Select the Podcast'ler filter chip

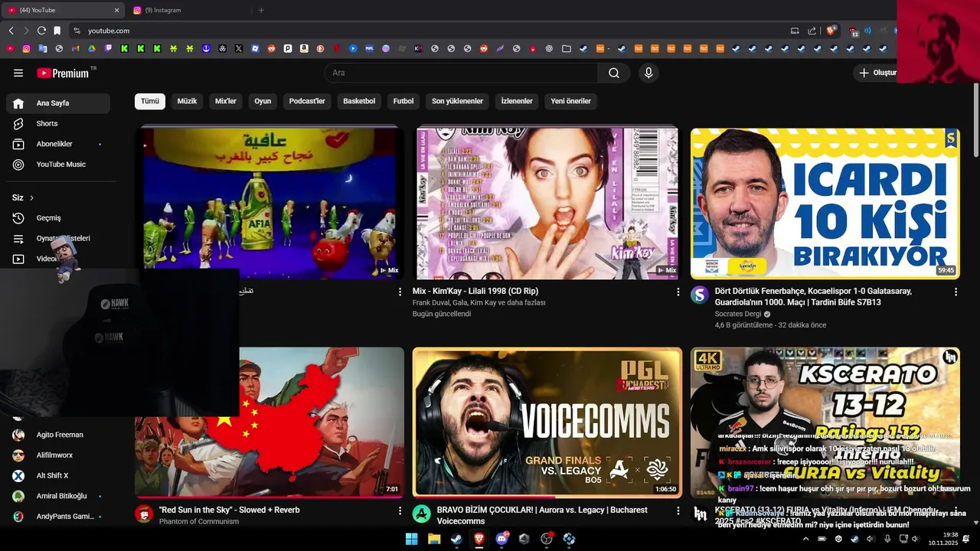[x=307, y=101]
